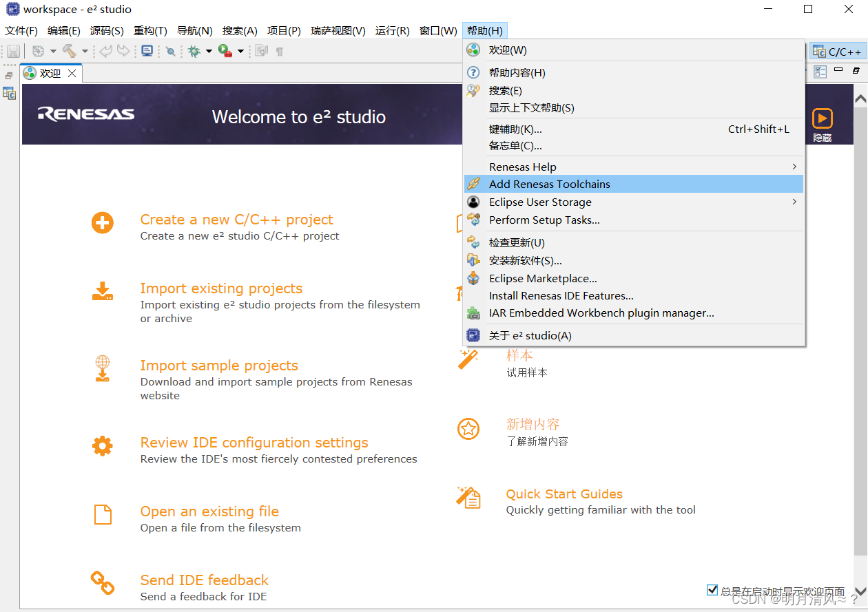Screen dimensions: 868x612
Task: Click Send IDE feedback link
Action: pos(204,580)
